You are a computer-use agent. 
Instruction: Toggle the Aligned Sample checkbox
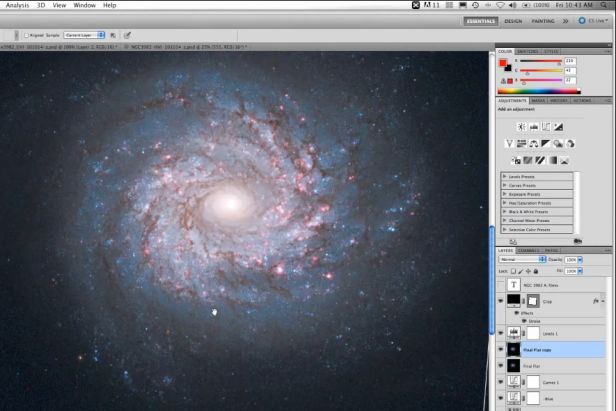26,35
